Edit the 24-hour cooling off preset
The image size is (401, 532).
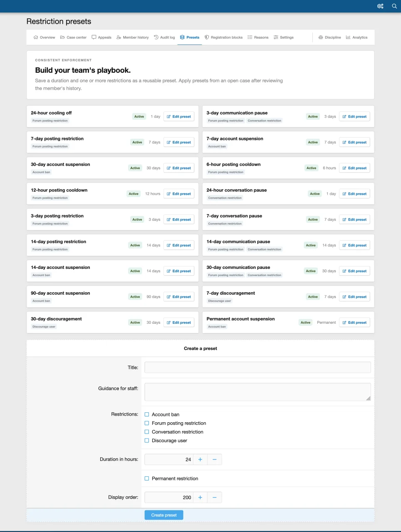179,117
